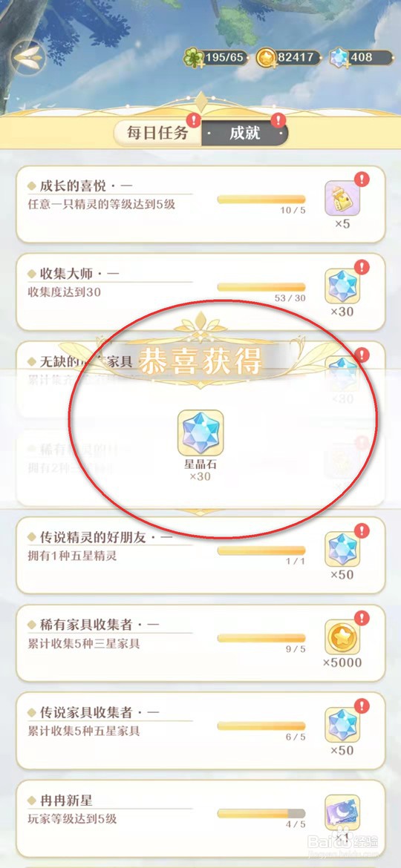This screenshot has width=401, height=868.
Task: Open the 稀有家具收集者 achievement card
Action: coord(200,642)
